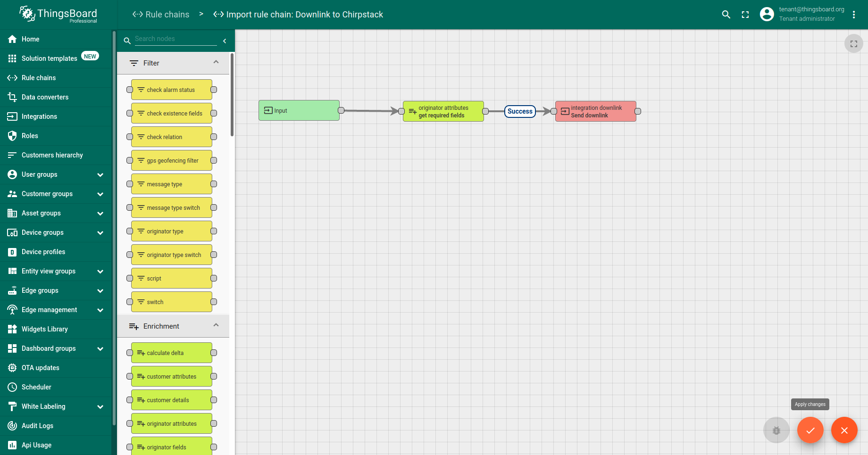Viewport: 868px width, 455px height.
Task: Click the Device profiles icon
Action: pos(12,252)
